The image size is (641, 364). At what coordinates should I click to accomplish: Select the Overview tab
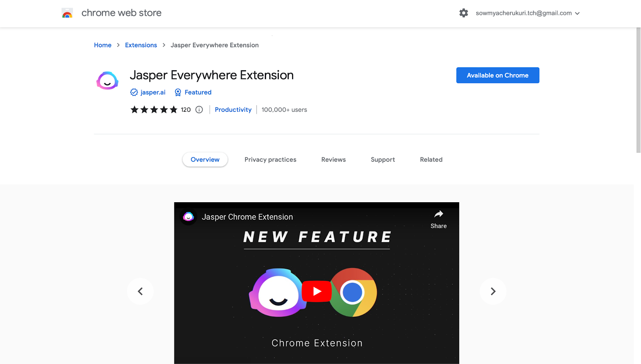[x=205, y=159]
